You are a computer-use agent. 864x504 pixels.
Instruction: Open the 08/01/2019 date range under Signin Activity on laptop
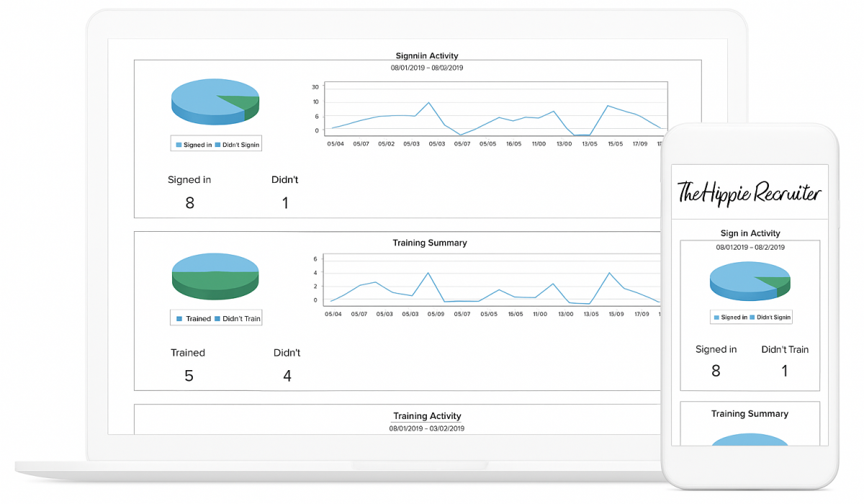[427, 68]
